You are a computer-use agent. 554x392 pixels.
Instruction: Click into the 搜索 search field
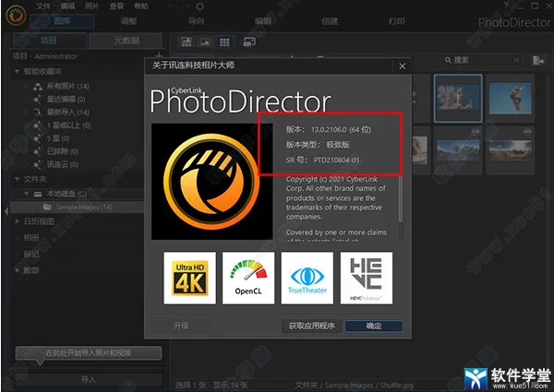pos(480,61)
